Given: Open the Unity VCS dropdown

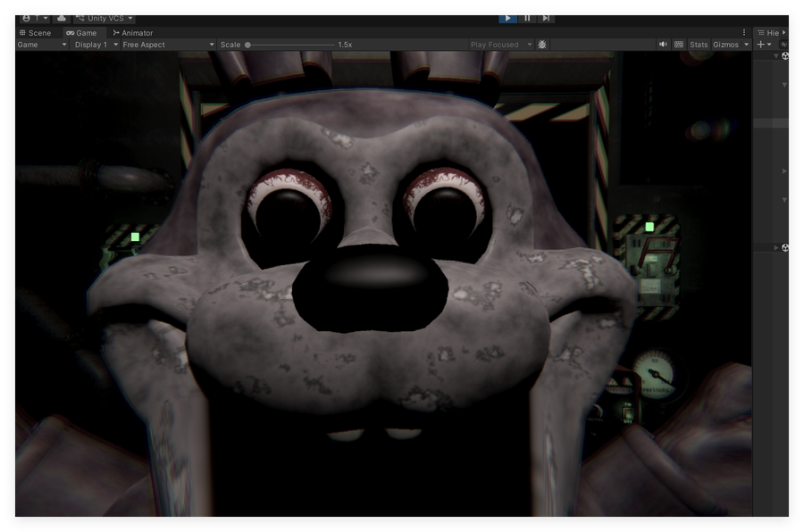Looking at the screenshot, I should (105, 19).
